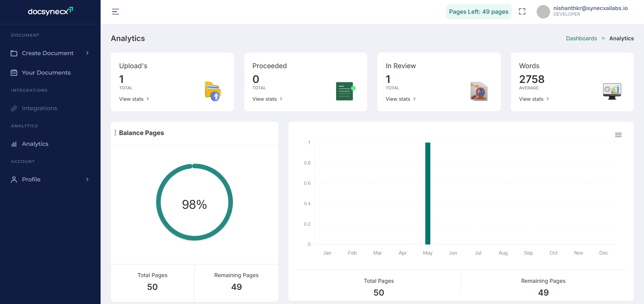Click the Integrations link icon in sidebar
This screenshot has height=304, width=644.
click(x=14, y=108)
